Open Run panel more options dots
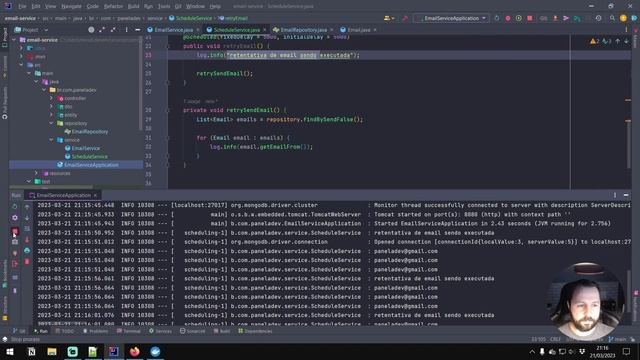 (x=615, y=195)
